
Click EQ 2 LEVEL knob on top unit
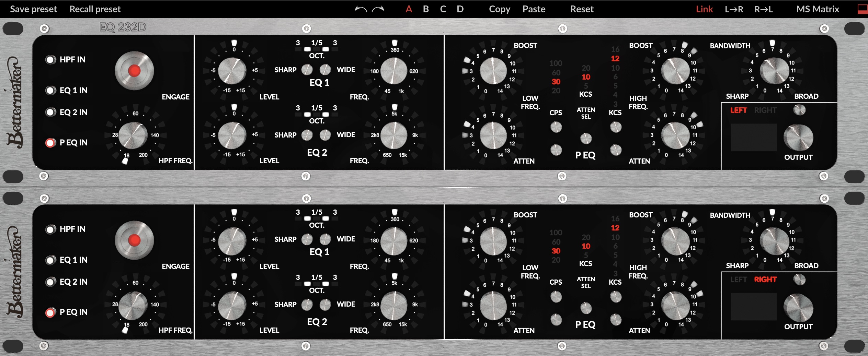click(232, 135)
